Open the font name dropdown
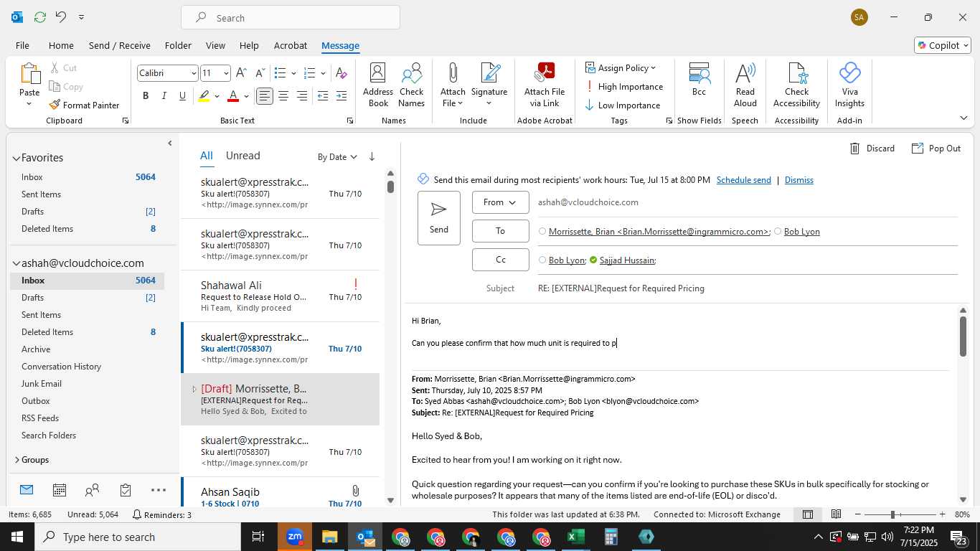 pyautogui.click(x=194, y=73)
